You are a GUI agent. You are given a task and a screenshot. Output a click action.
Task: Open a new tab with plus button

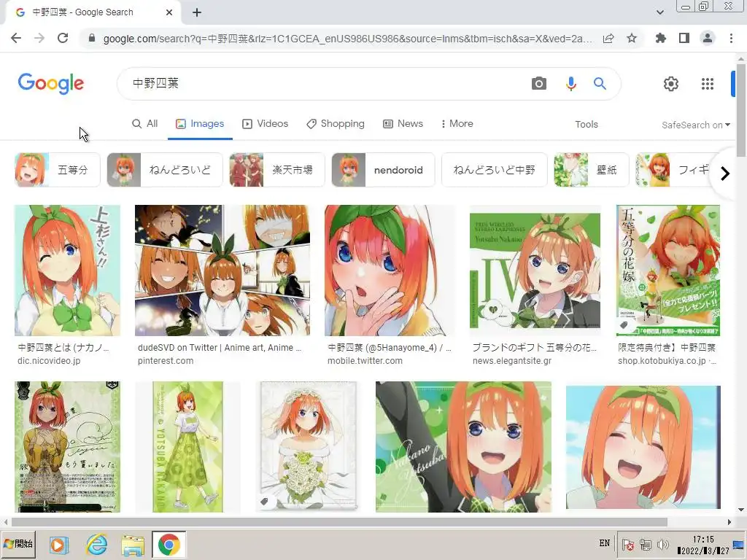coord(197,12)
